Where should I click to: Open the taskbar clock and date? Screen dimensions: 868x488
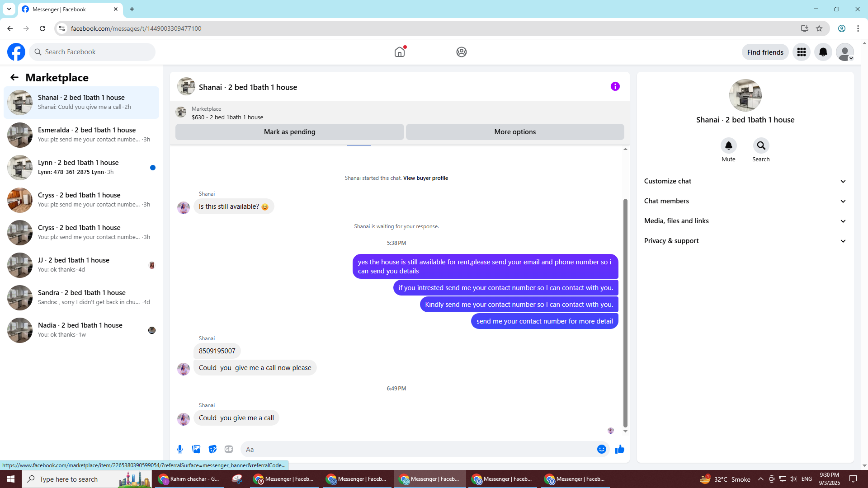[x=829, y=479]
